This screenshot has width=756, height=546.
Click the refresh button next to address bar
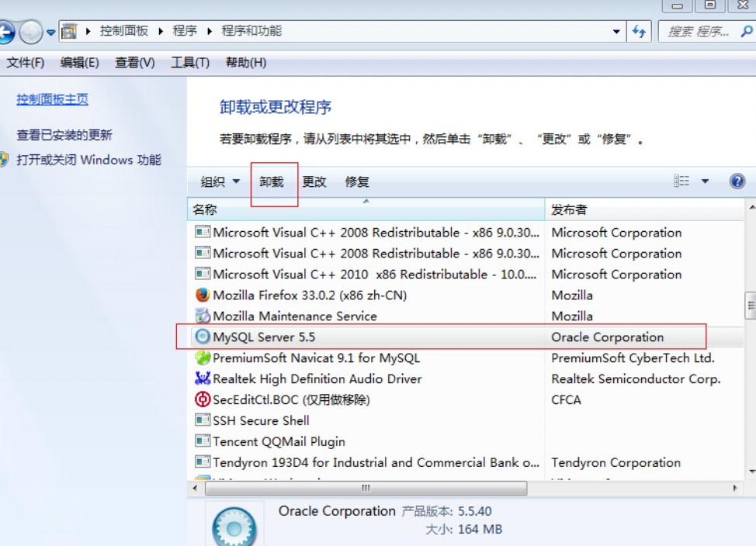[640, 32]
